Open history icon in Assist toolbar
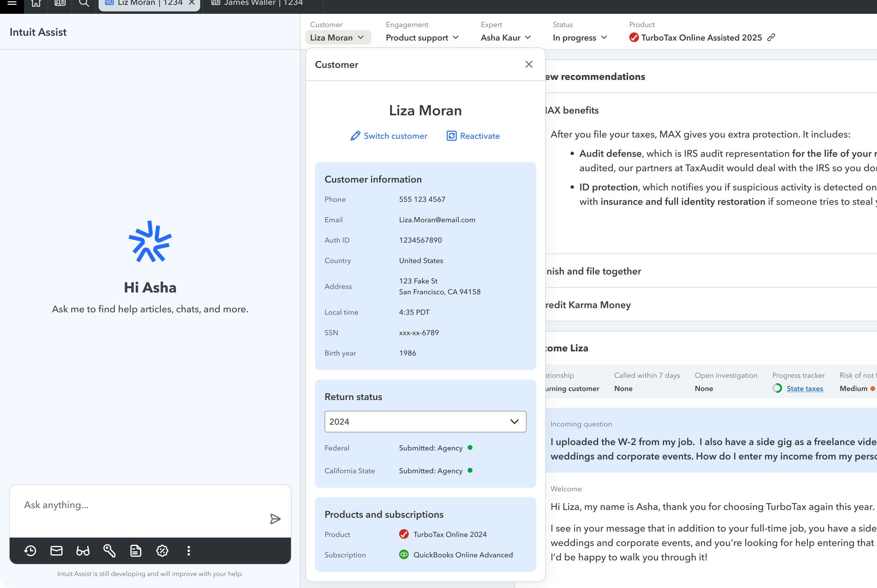Image resolution: width=877 pixels, height=588 pixels. tap(30, 551)
